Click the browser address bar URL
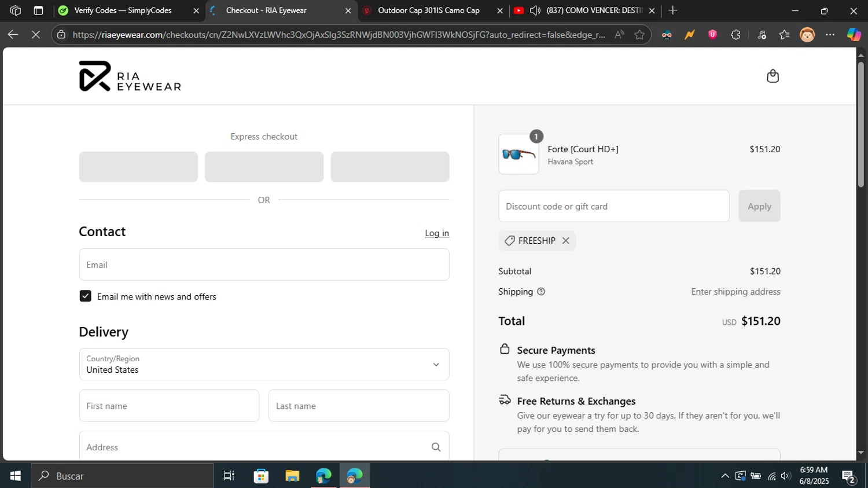868x488 pixels. [339, 35]
